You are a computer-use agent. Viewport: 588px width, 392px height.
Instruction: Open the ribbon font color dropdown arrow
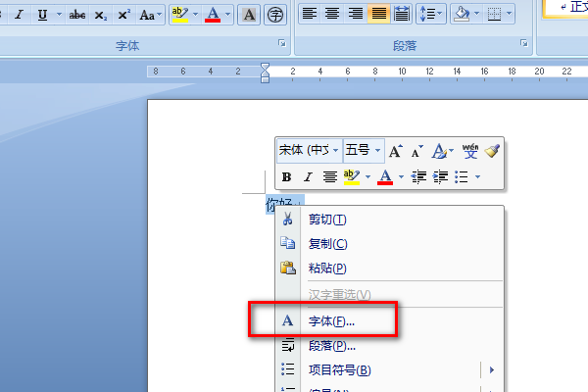pos(228,15)
